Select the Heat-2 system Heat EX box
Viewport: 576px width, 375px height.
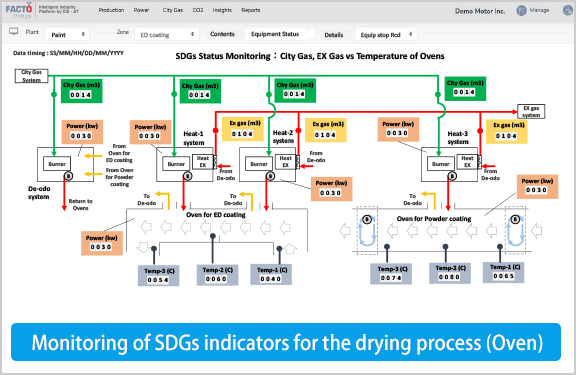pyautogui.click(x=286, y=162)
